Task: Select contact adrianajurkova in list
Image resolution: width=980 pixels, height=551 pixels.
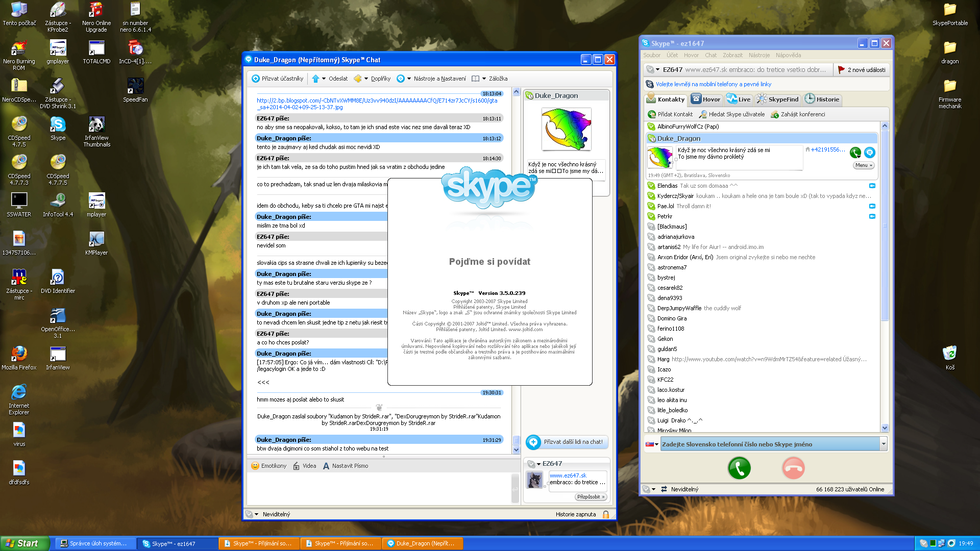Action: coord(762,237)
